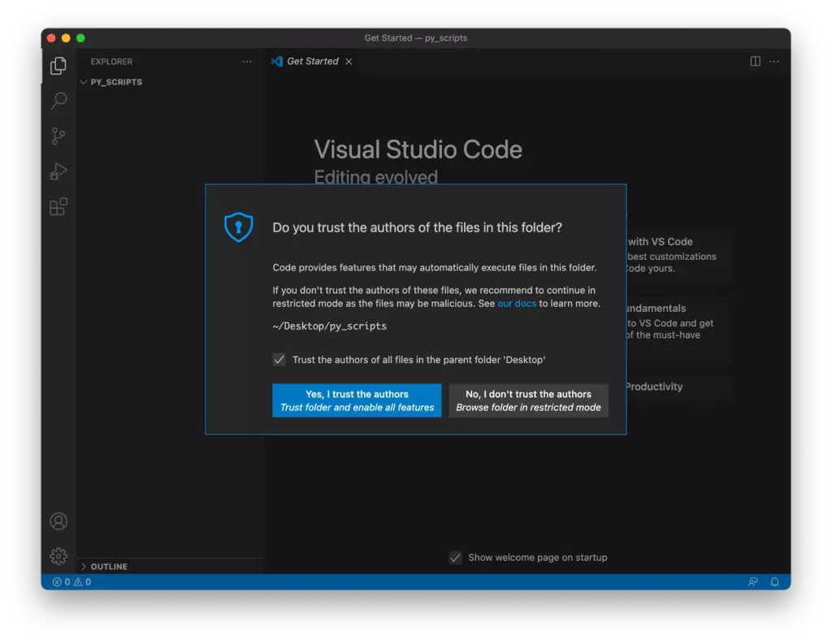Click Yes, I trust the authors

(357, 400)
